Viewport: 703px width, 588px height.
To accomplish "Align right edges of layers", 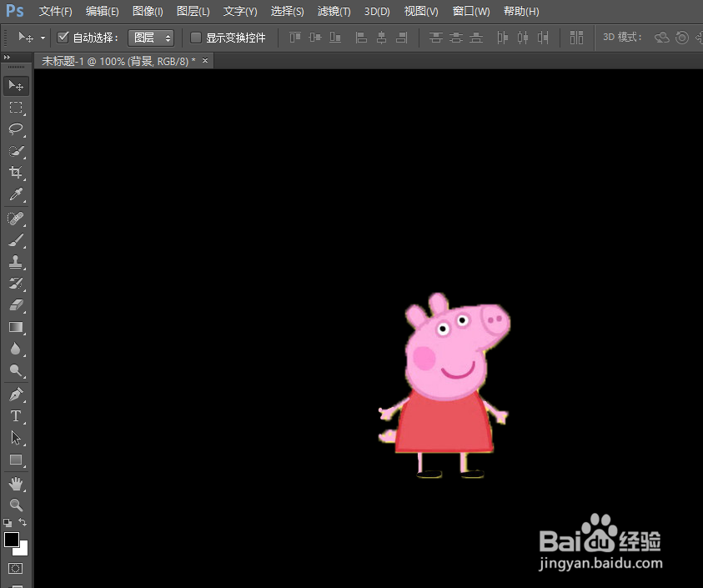I will [x=402, y=38].
